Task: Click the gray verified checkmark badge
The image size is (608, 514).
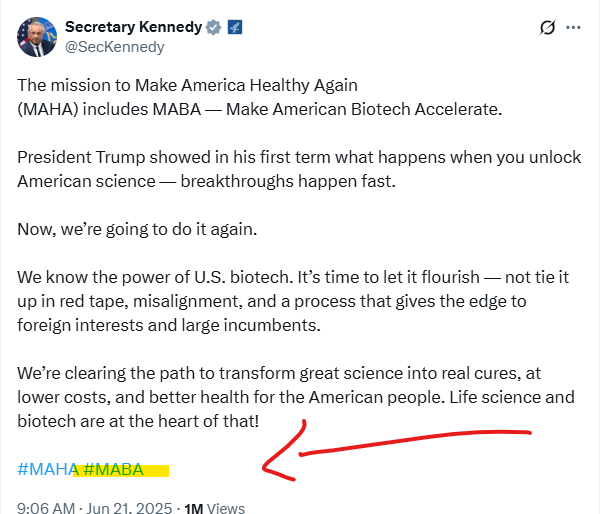Action: [x=212, y=27]
